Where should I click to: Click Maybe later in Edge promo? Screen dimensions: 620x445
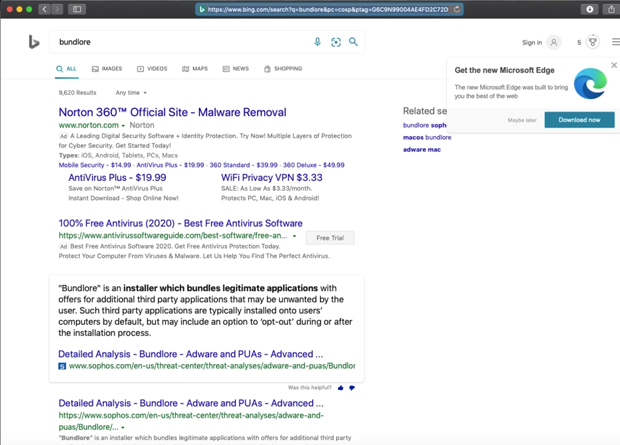click(522, 120)
